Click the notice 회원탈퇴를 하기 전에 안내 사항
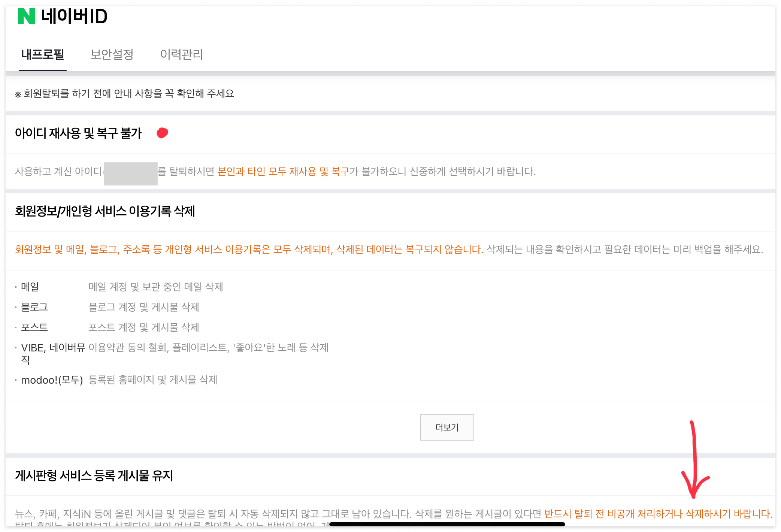 (124, 94)
